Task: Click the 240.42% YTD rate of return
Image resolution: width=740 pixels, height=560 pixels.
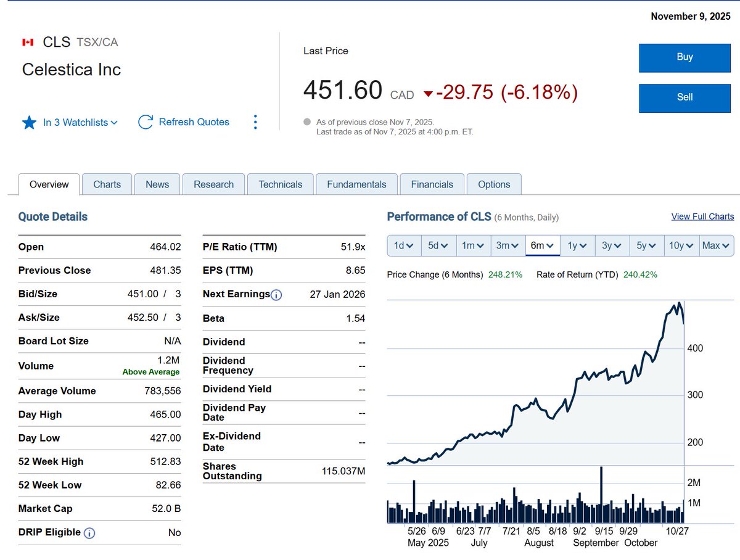Action: point(640,275)
